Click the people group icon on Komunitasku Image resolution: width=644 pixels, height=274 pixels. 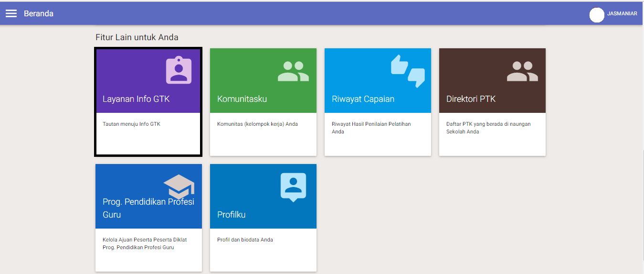293,71
